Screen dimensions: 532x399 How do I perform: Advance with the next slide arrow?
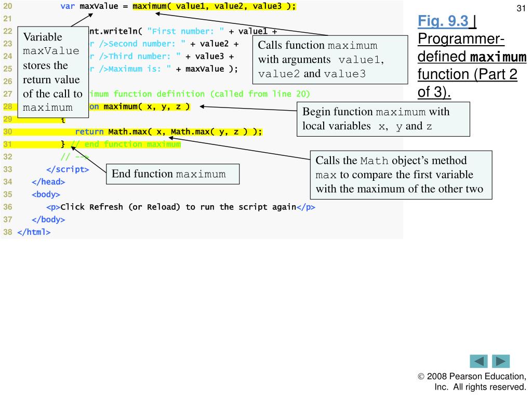point(501,362)
